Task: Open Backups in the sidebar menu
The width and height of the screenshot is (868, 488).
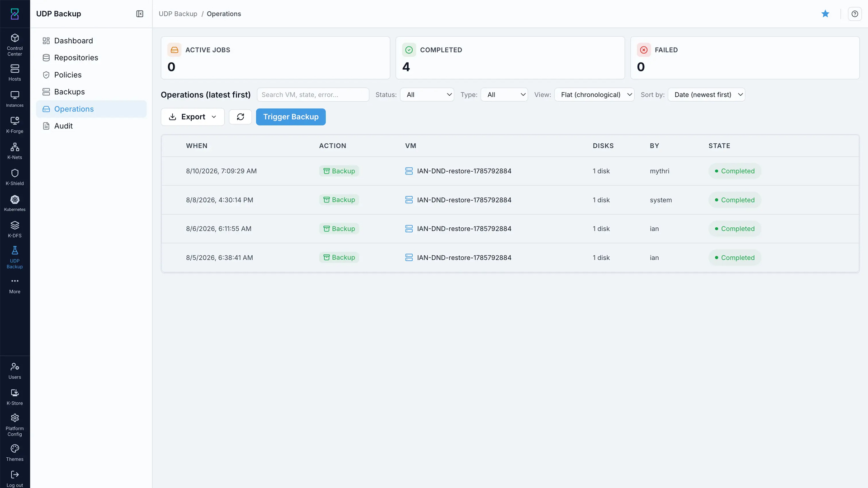Action: click(91, 92)
